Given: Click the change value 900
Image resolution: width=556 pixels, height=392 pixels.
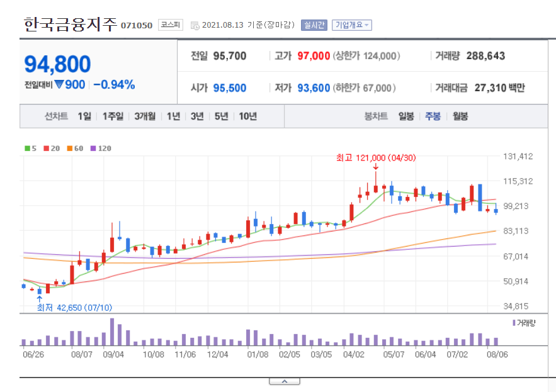Looking at the screenshot, I should point(75,85).
